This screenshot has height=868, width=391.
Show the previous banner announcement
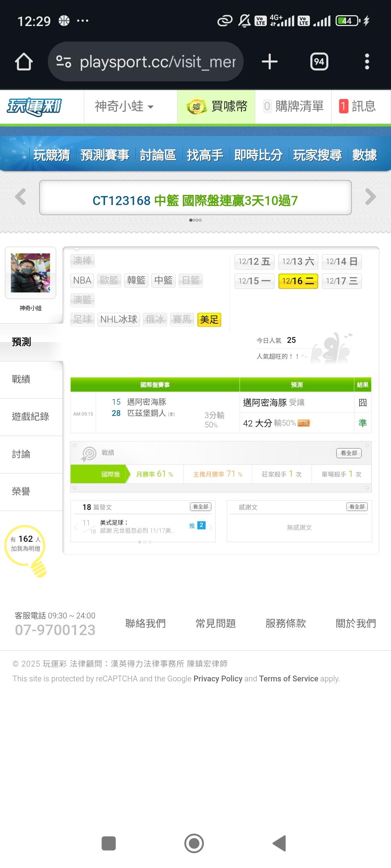[21, 197]
